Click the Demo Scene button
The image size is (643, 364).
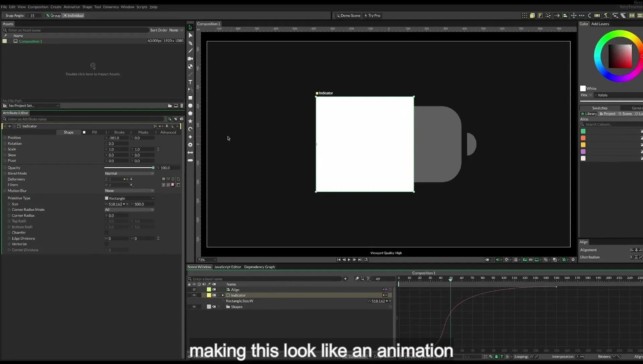tap(348, 15)
